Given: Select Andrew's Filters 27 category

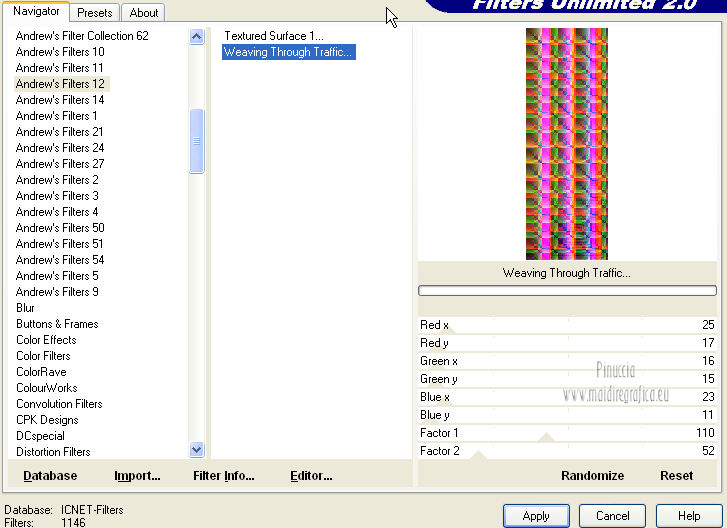Looking at the screenshot, I should 60,164.
